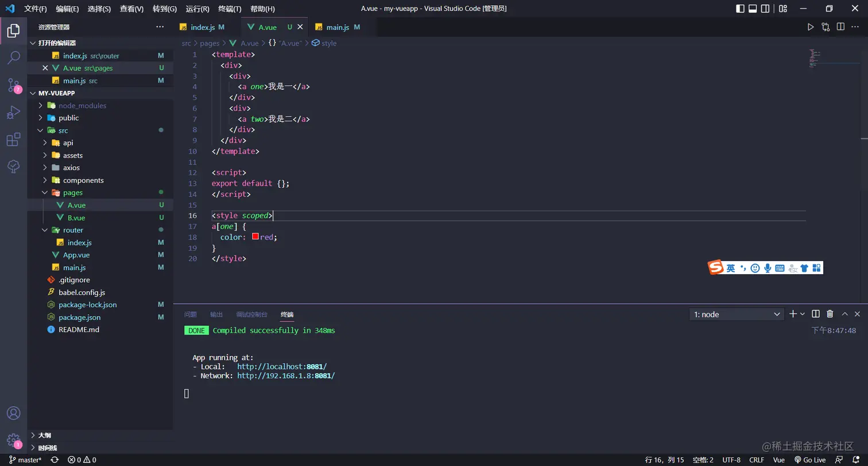The width and height of the screenshot is (868, 466).
Task: Click the red color swatch on line 18
Action: tap(255, 237)
